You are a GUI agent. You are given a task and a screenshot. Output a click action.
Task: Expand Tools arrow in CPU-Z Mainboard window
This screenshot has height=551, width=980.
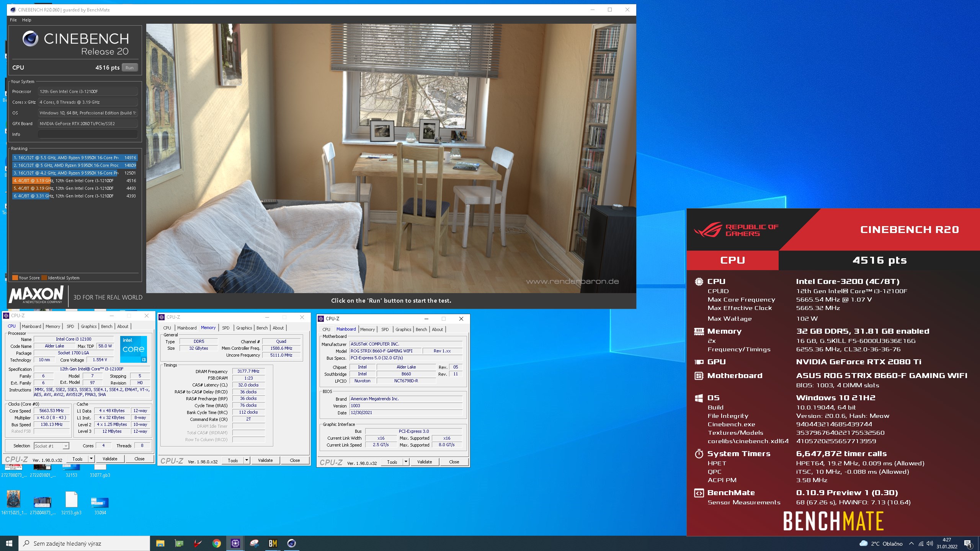tap(406, 462)
